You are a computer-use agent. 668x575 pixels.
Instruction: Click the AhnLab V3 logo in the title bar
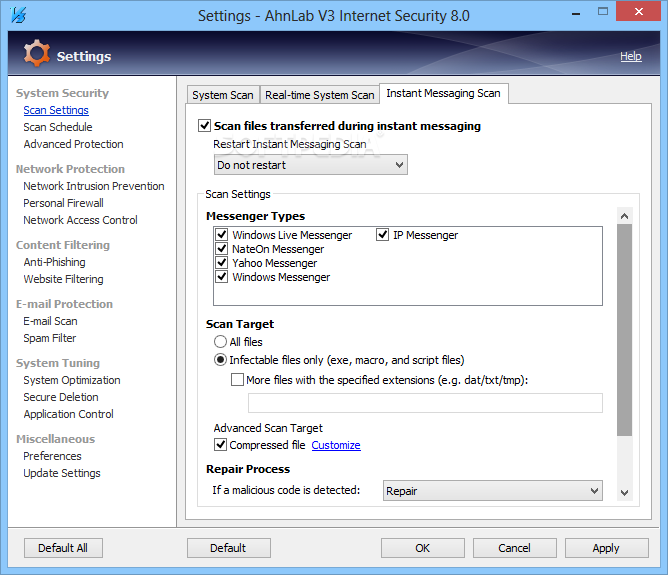click(18, 15)
